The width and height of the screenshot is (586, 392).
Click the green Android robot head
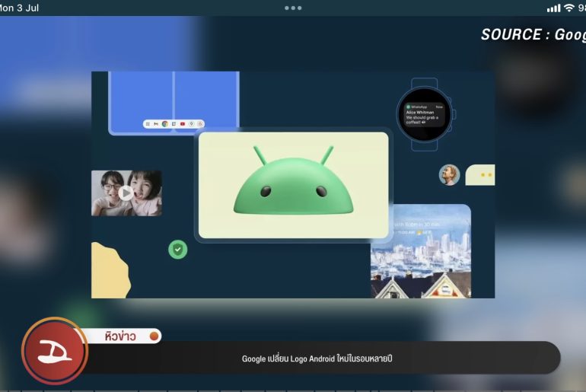click(x=293, y=181)
